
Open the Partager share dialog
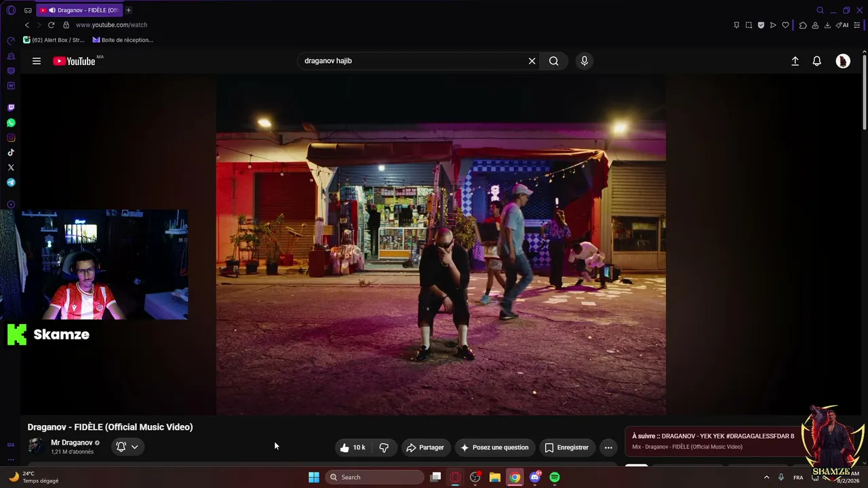(x=425, y=447)
